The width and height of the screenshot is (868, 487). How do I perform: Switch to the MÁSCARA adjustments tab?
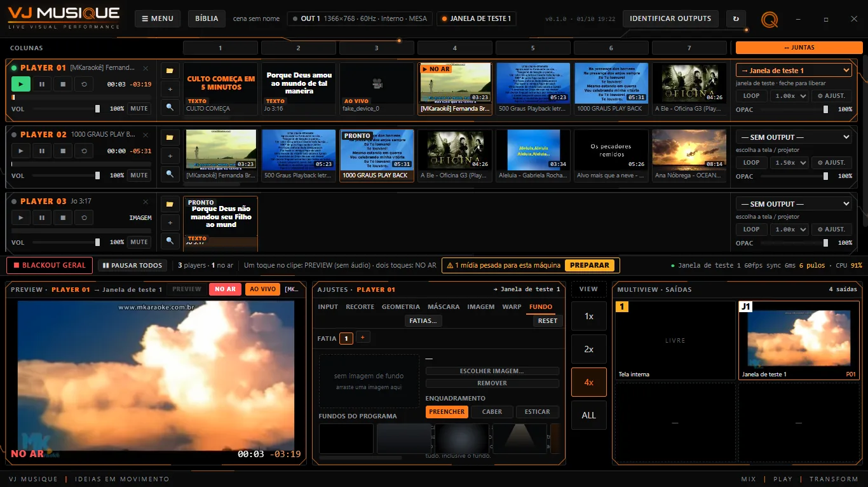444,307
